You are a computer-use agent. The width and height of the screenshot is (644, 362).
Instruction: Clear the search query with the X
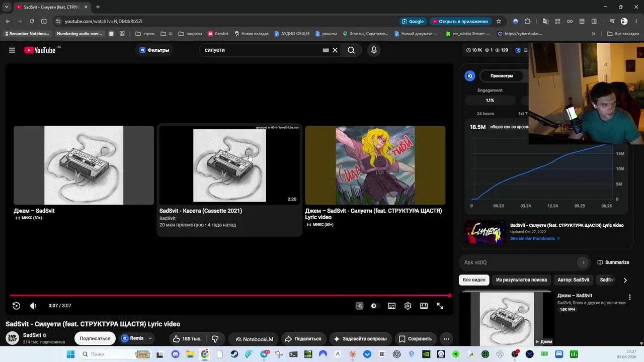(x=335, y=50)
